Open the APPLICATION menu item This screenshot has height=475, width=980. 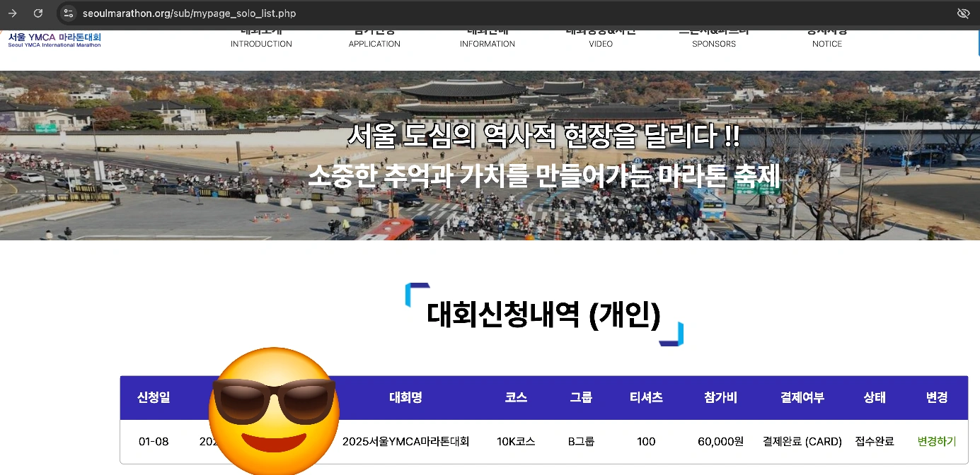[374, 44]
